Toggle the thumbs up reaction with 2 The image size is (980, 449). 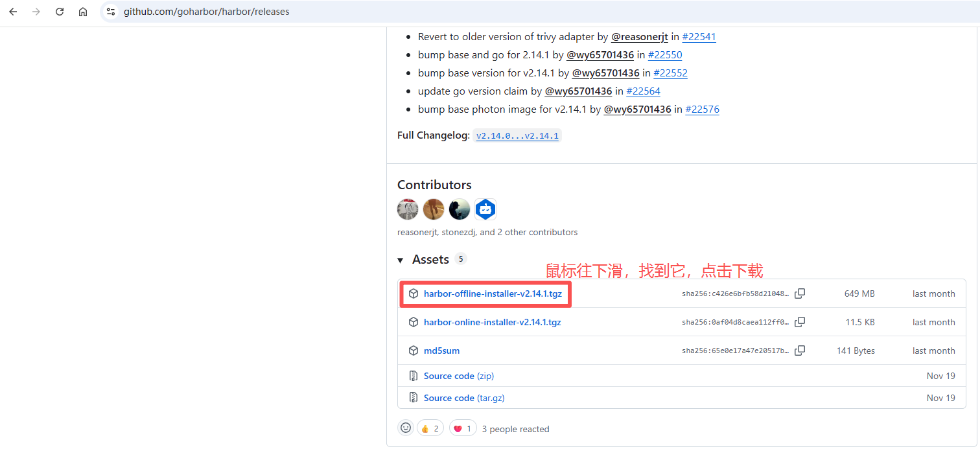click(x=430, y=428)
